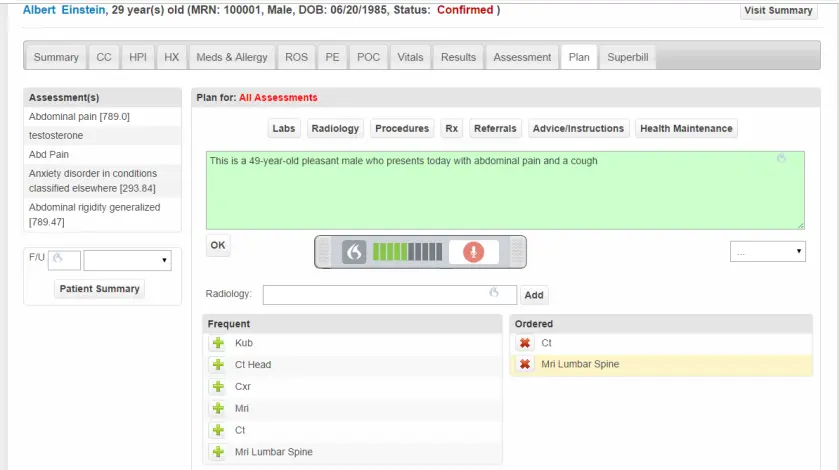Click the Radiology plan button
Image resolution: width=839 pixels, height=470 pixels.
pos(335,128)
